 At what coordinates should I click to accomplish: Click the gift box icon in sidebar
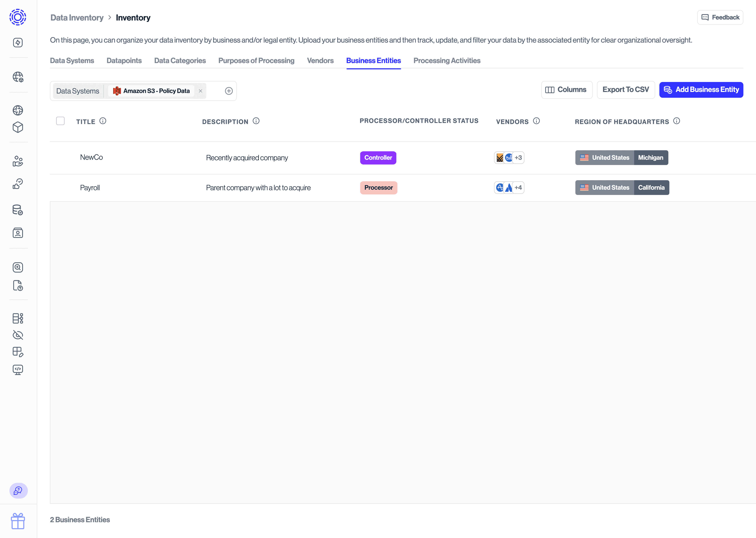18,521
